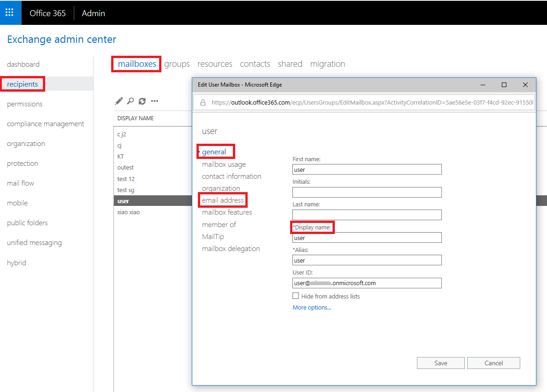
Task: Select the 'test sg' mailbox row
Action: tap(153, 190)
